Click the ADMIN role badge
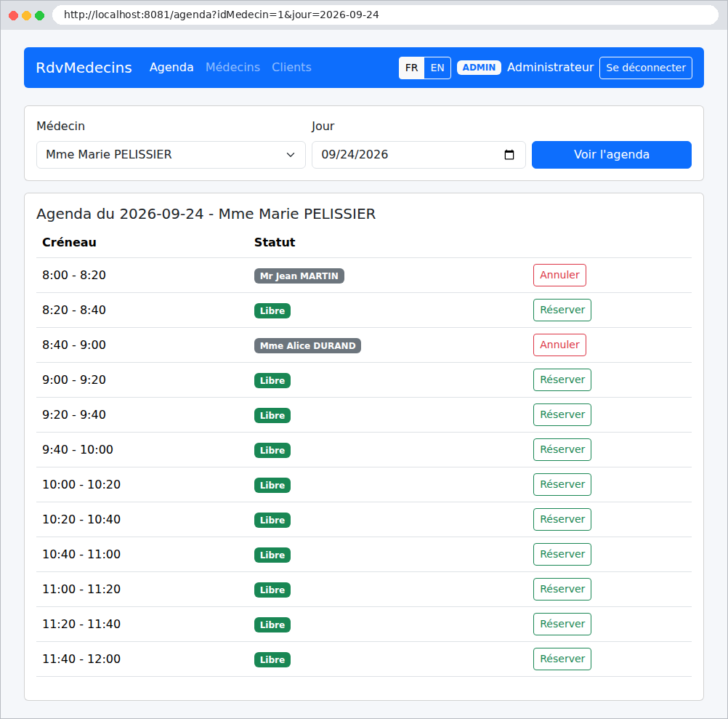The image size is (728, 719). (479, 68)
